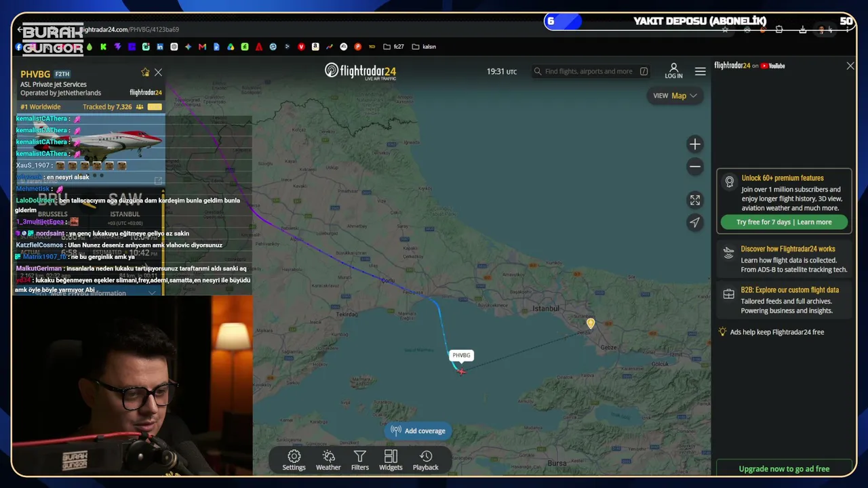Click Add coverage button
The height and width of the screenshot is (488, 868).
click(418, 430)
